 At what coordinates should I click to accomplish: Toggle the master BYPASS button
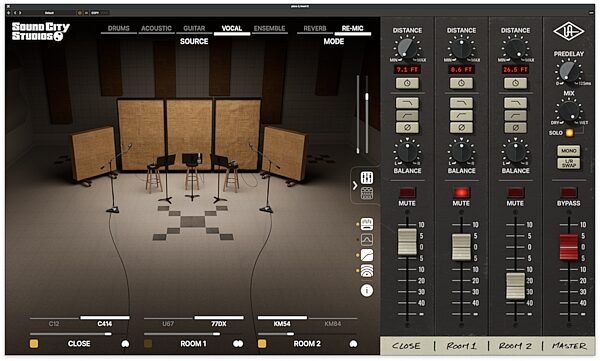569,192
